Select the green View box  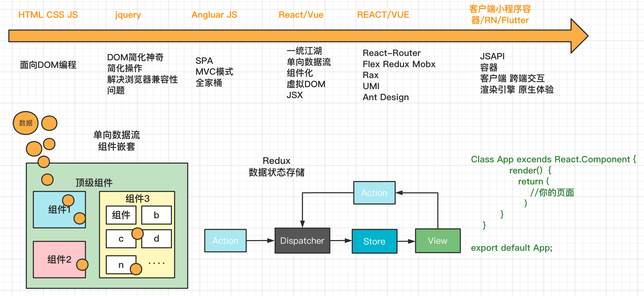pos(438,241)
